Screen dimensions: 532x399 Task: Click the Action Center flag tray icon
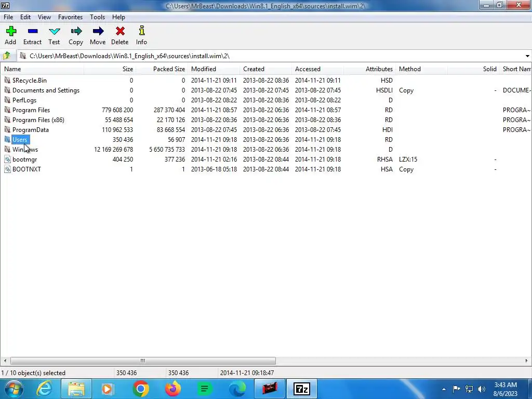click(457, 389)
